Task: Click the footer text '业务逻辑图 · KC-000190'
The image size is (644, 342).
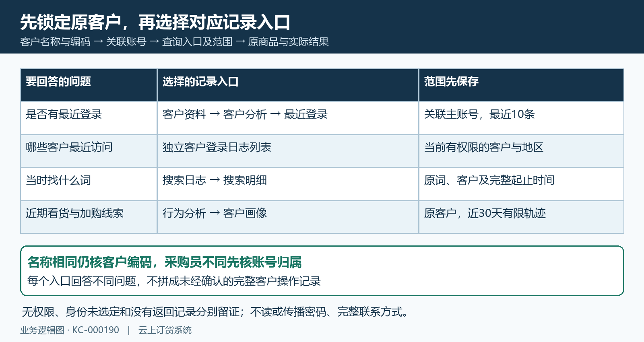Action: pos(70,330)
